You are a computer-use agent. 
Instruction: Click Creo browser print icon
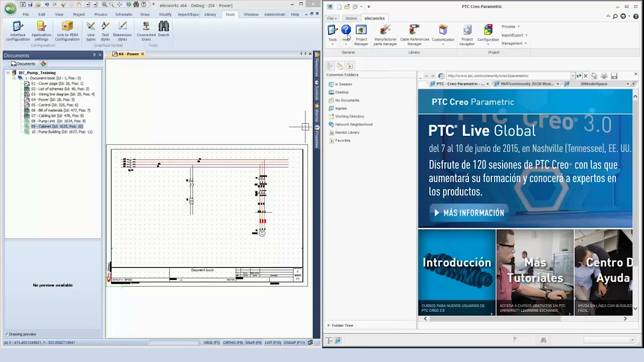tap(604, 76)
